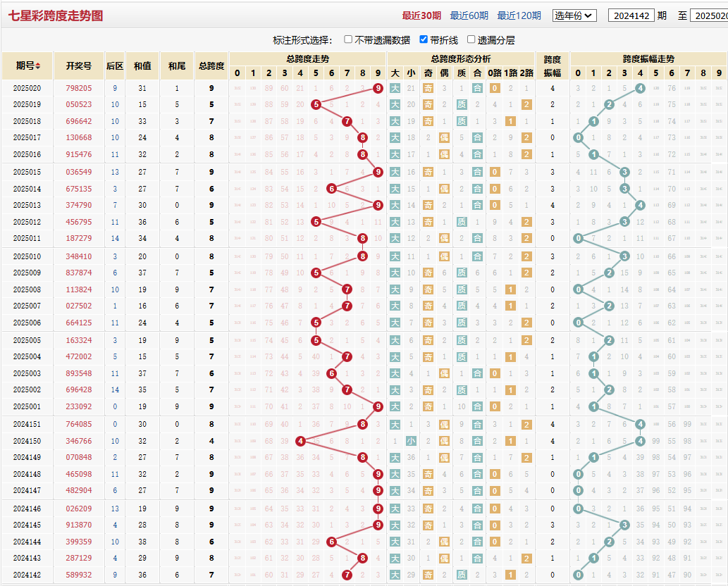
Task: Click the 和尾 column header
Action: point(177,66)
